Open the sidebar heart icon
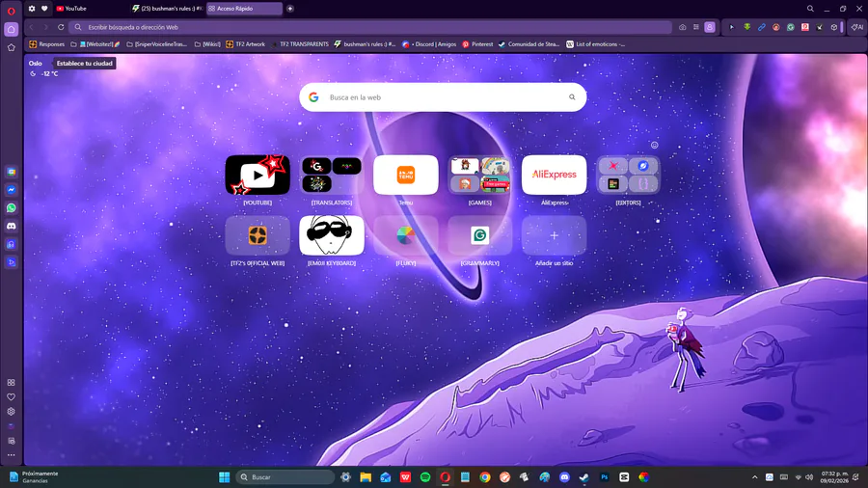 (11, 396)
